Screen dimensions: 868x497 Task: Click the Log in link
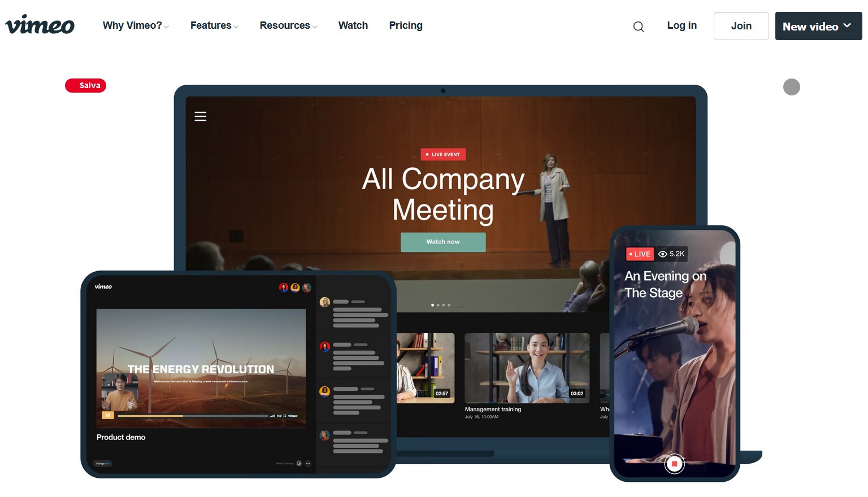point(682,25)
